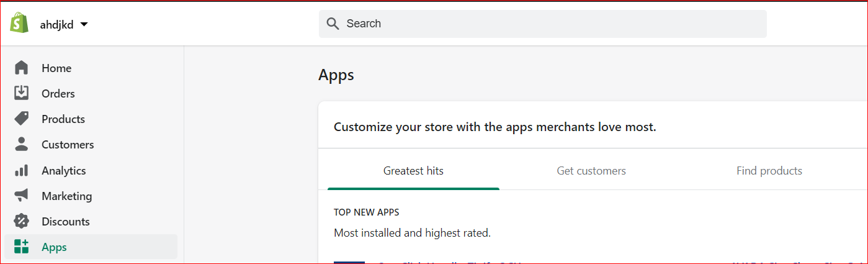The height and width of the screenshot is (264, 868).
Task: Click the search magnifier icon
Action: point(333,24)
